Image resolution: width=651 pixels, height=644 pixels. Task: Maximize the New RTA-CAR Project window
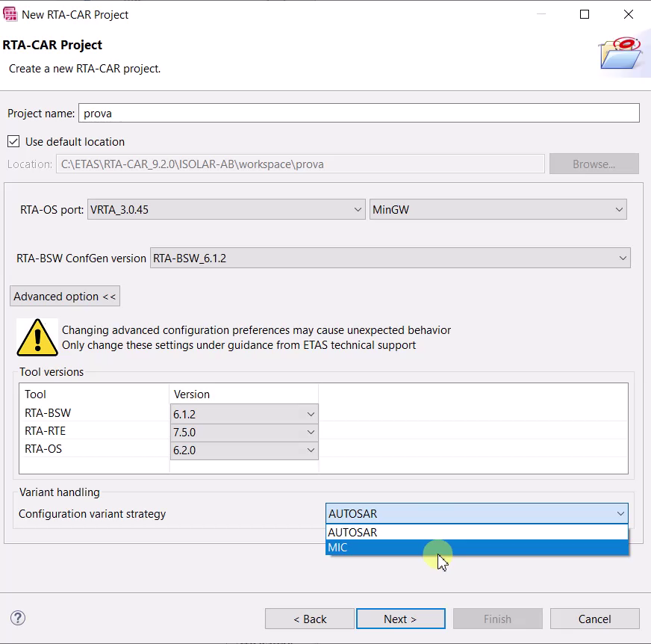tap(584, 14)
